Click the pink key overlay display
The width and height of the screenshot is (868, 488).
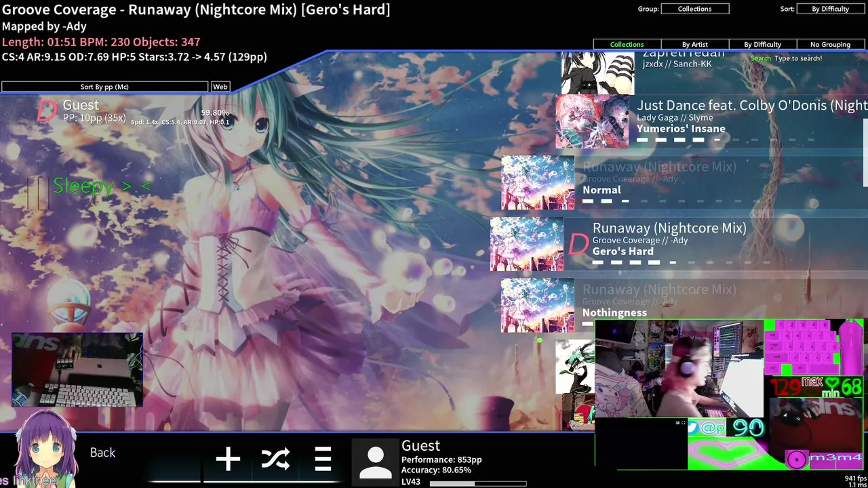point(802,348)
